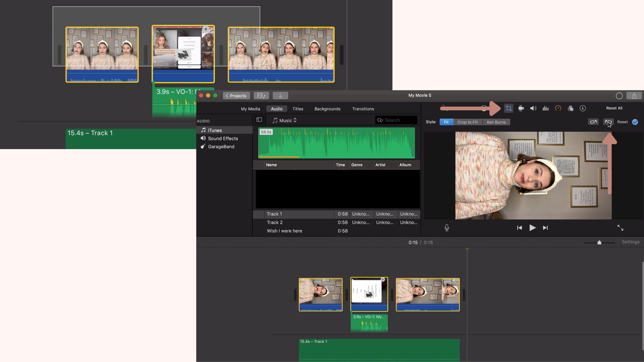644x362 pixels.
Task: Select first clip in background timeline window
Action: [102, 55]
